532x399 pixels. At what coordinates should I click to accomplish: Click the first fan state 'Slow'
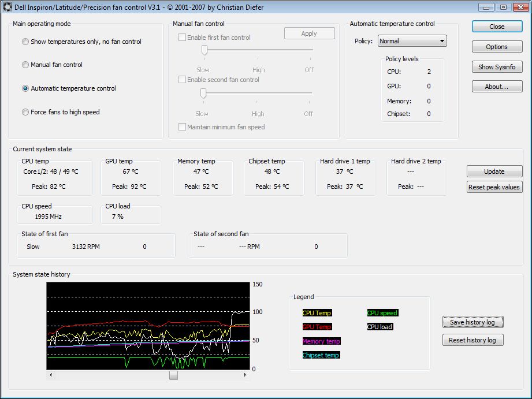click(34, 247)
